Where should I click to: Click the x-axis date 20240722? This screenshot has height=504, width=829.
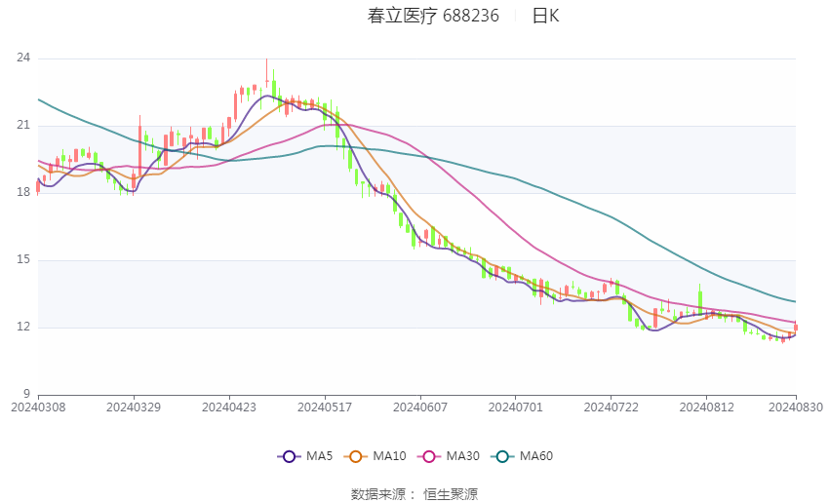612,407
